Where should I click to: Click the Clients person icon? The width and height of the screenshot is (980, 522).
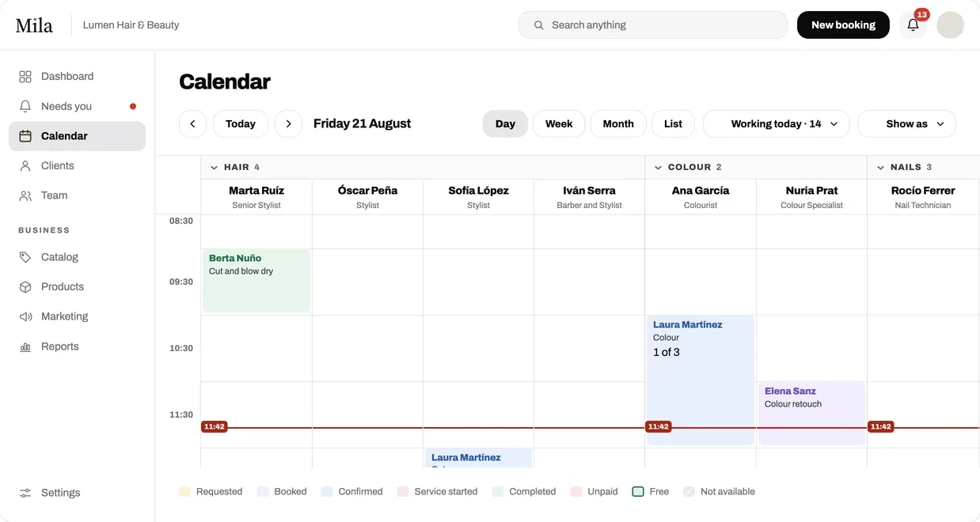coord(25,166)
